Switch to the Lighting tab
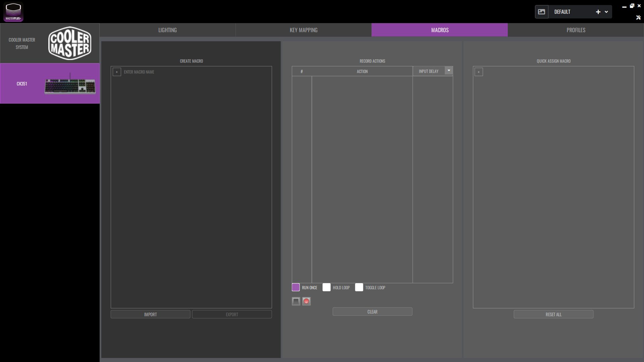 tap(167, 30)
